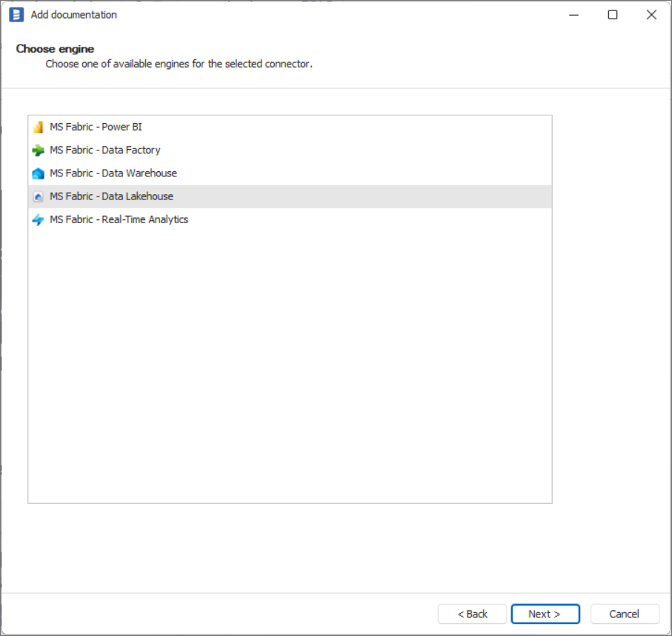Cancel the Add documentation wizard

625,614
